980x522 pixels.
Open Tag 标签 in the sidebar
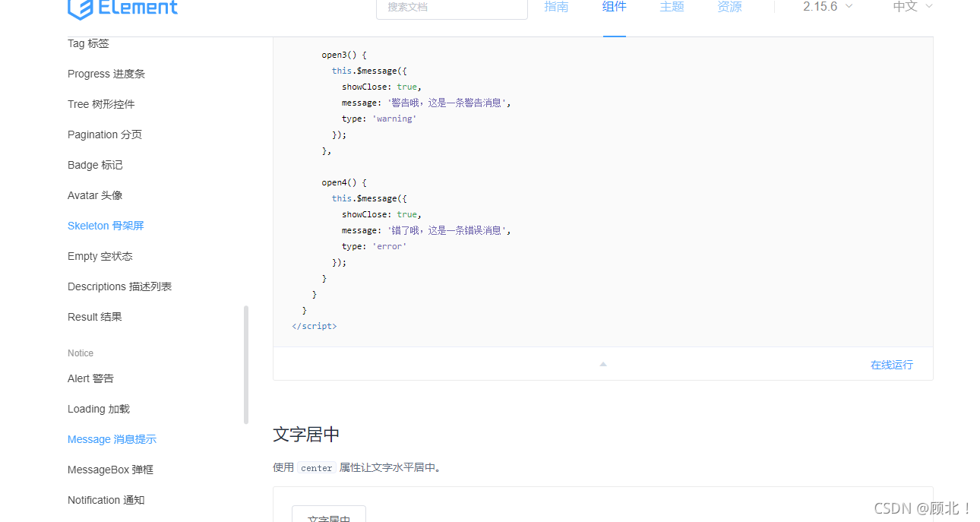pos(88,43)
